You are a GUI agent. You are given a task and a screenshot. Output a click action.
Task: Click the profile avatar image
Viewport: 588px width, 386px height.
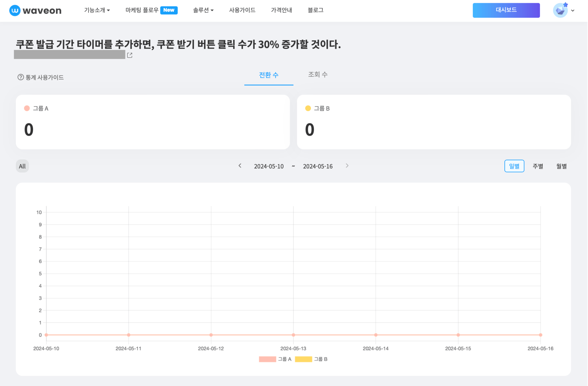click(x=560, y=10)
